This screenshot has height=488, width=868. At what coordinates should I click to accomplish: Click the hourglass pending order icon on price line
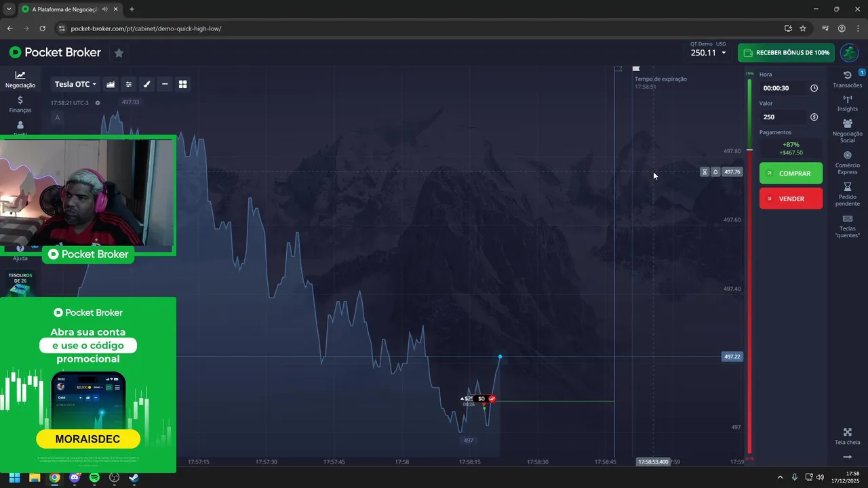[x=705, y=172]
